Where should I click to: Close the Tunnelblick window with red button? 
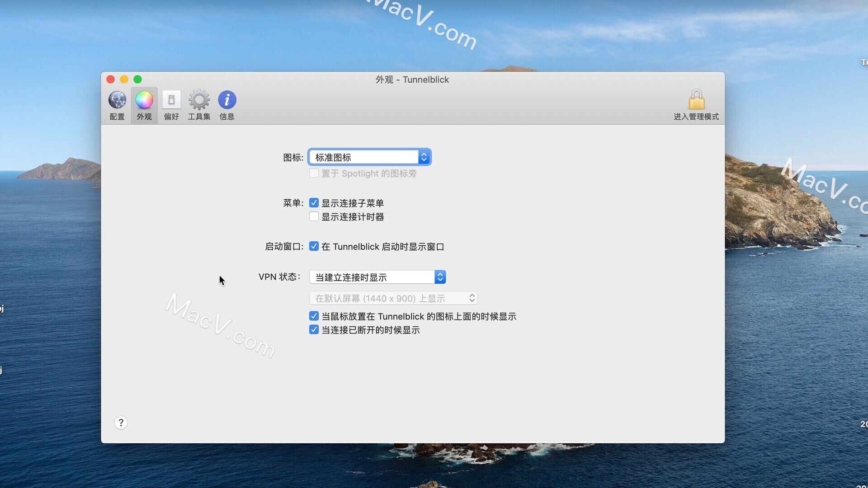click(110, 79)
